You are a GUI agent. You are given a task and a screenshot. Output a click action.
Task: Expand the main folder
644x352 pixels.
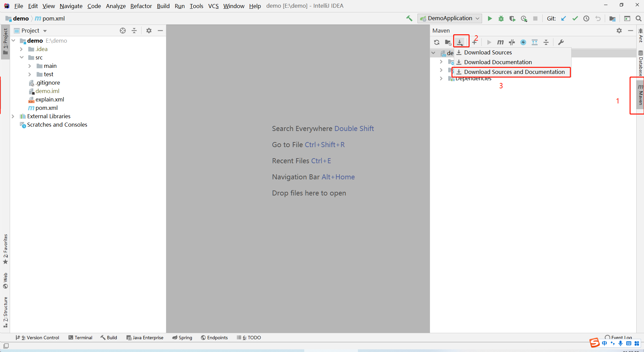tap(30, 66)
